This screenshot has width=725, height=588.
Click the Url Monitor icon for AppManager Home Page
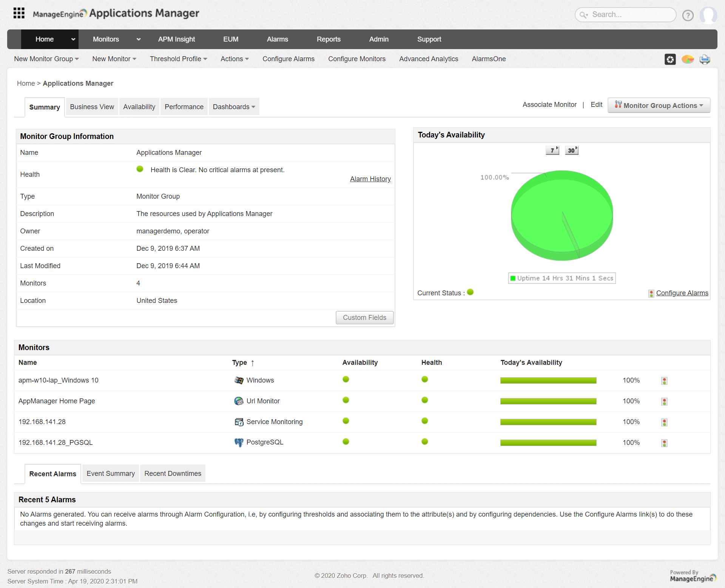click(239, 401)
